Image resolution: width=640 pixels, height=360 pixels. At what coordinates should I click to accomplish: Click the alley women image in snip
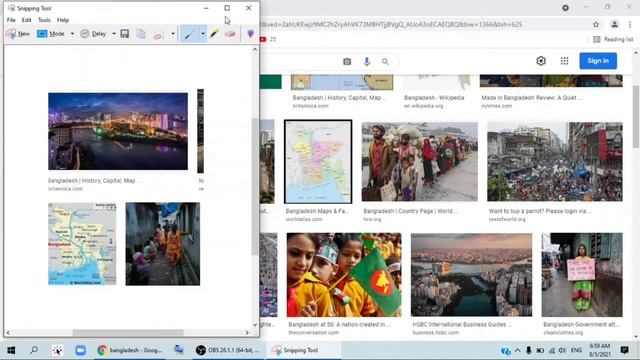point(163,244)
